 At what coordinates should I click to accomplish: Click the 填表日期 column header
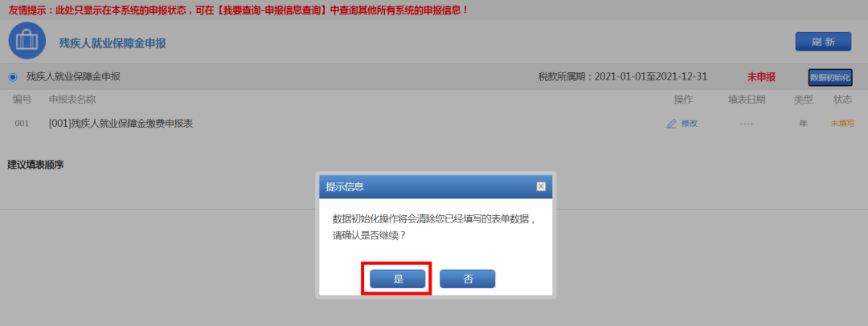(747, 100)
